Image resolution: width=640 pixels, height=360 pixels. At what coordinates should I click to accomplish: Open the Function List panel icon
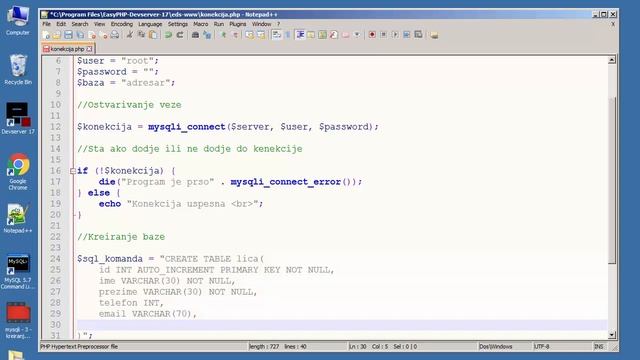333,35
